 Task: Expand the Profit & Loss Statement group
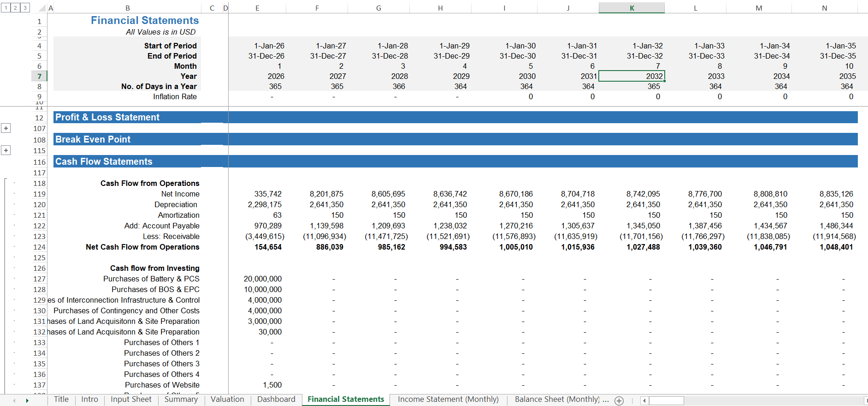pos(6,128)
